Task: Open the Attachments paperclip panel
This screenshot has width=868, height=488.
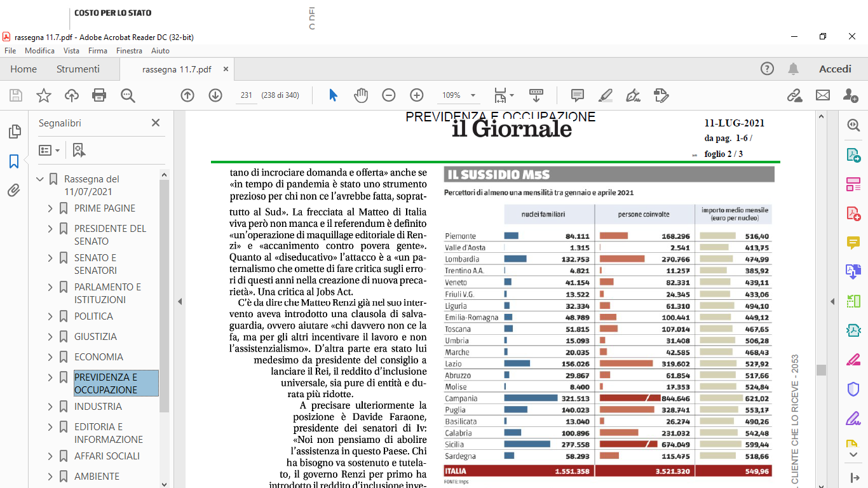Action: (x=14, y=190)
